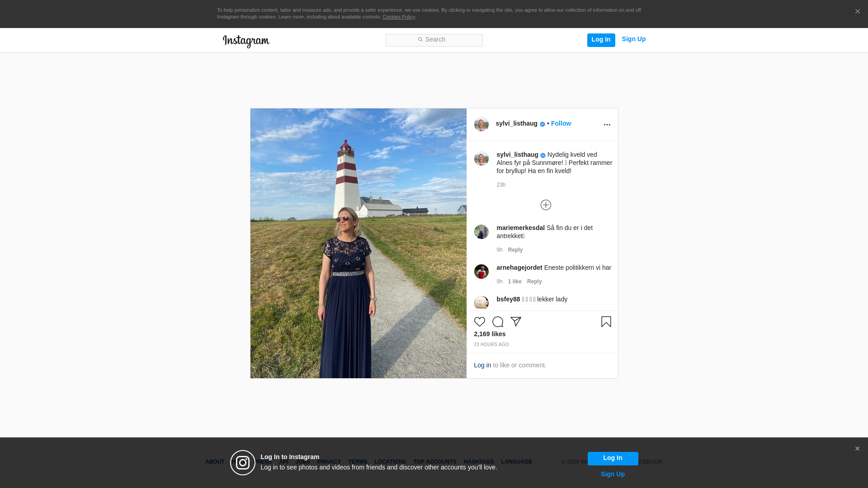The height and width of the screenshot is (488, 868).
Task: Click Instagram camera icon in bottom banner
Action: coord(243,463)
